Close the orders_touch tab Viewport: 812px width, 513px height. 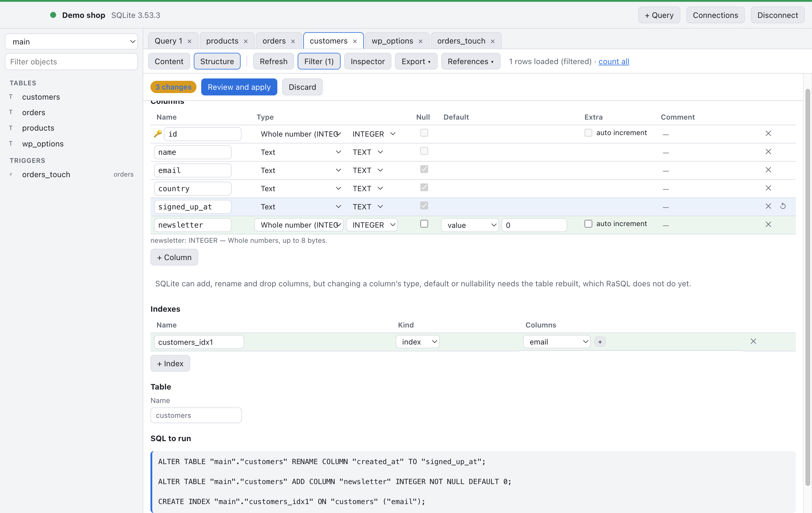[493, 41]
